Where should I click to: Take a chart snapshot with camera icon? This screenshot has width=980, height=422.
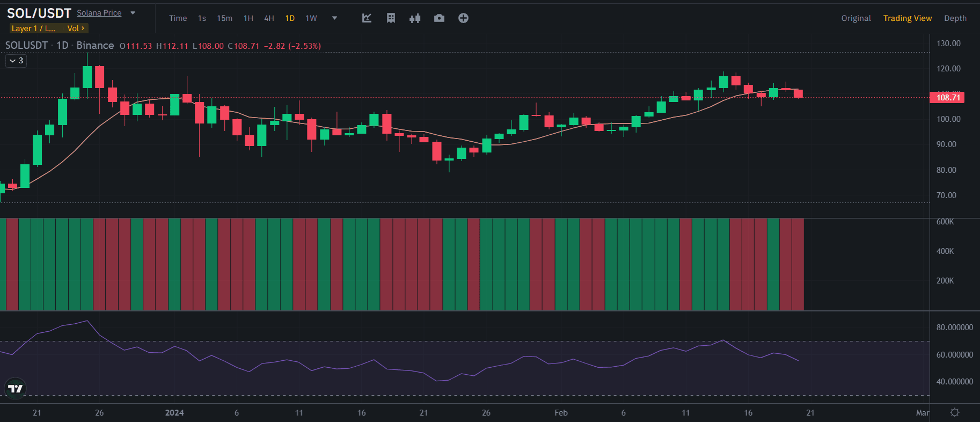(439, 18)
